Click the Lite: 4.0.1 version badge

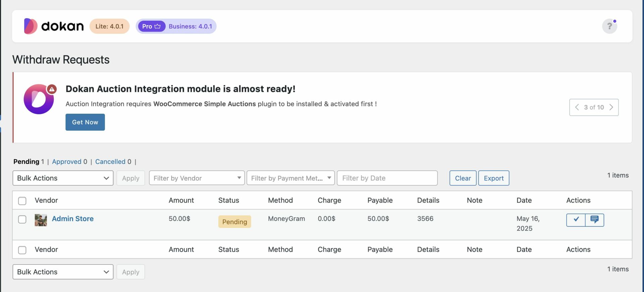(109, 26)
